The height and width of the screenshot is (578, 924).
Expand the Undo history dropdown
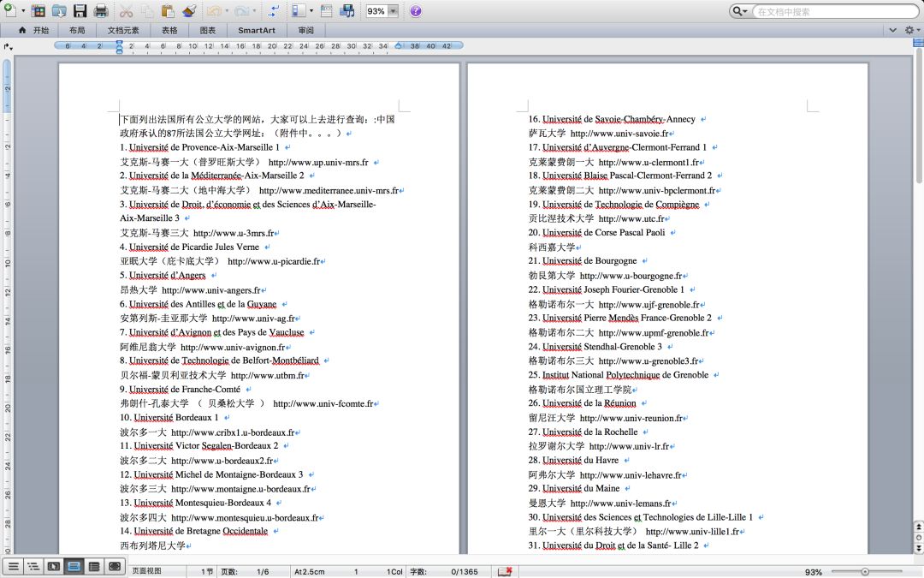point(227,10)
